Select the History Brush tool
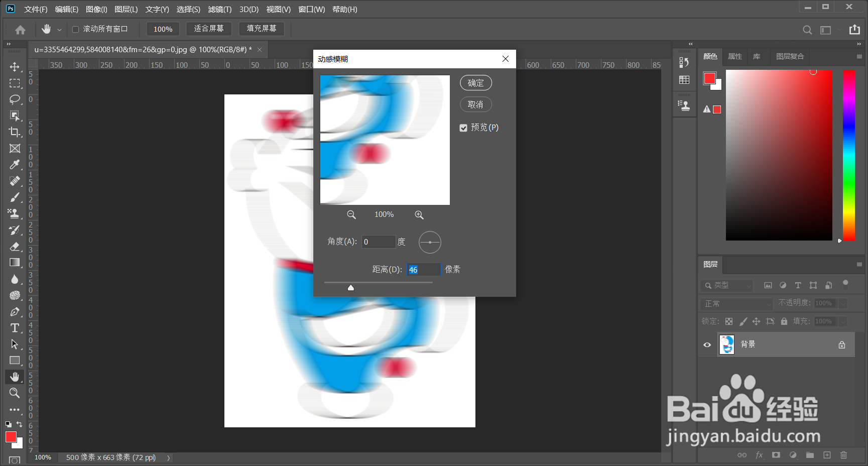The height and width of the screenshot is (466, 868). [15, 230]
